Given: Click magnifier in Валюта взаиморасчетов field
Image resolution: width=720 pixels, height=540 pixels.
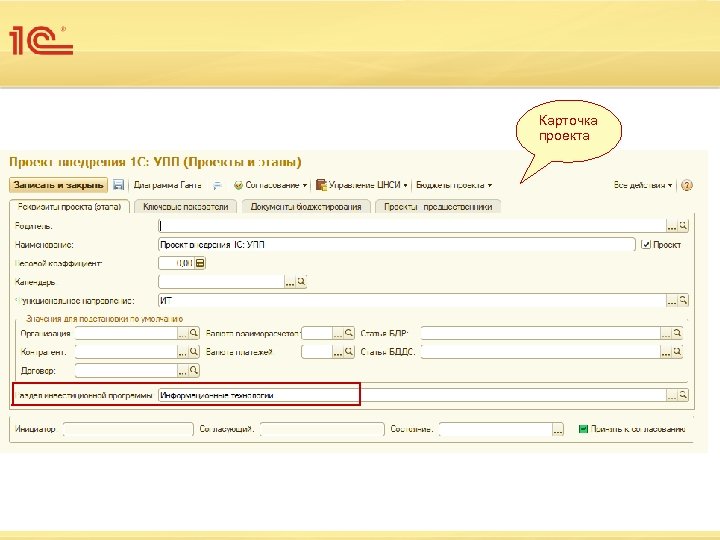Looking at the screenshot, I should [x=349, y=333].
